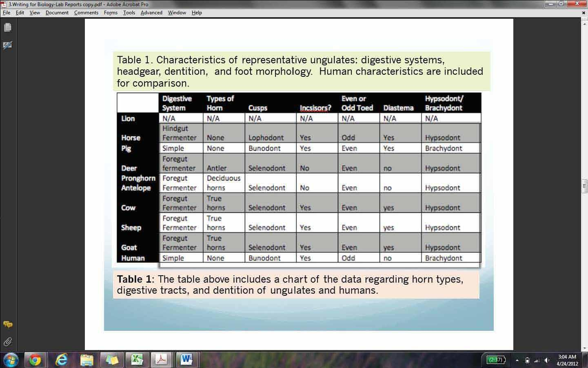Switch to Adobe Acrobat via its taskbar icon

162,359
